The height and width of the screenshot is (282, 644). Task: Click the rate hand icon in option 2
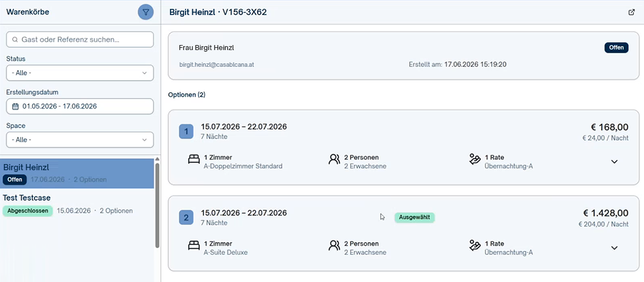[x=475, y=246]
